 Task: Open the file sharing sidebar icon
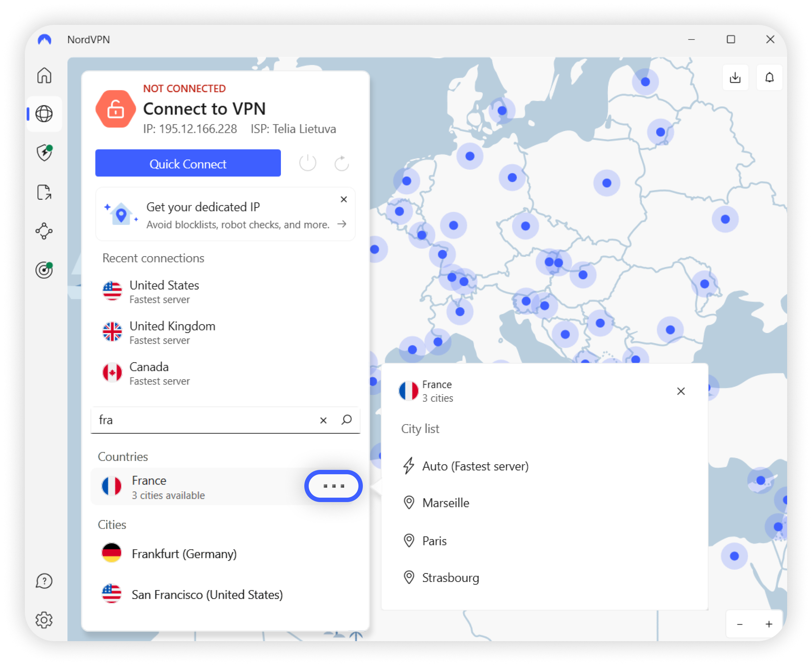44,192
